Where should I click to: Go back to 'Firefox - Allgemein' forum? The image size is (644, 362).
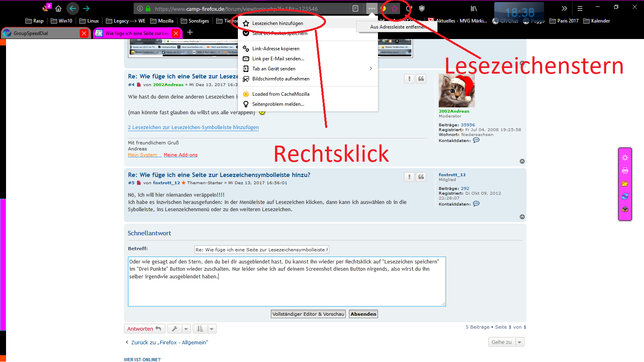point(167,343)
